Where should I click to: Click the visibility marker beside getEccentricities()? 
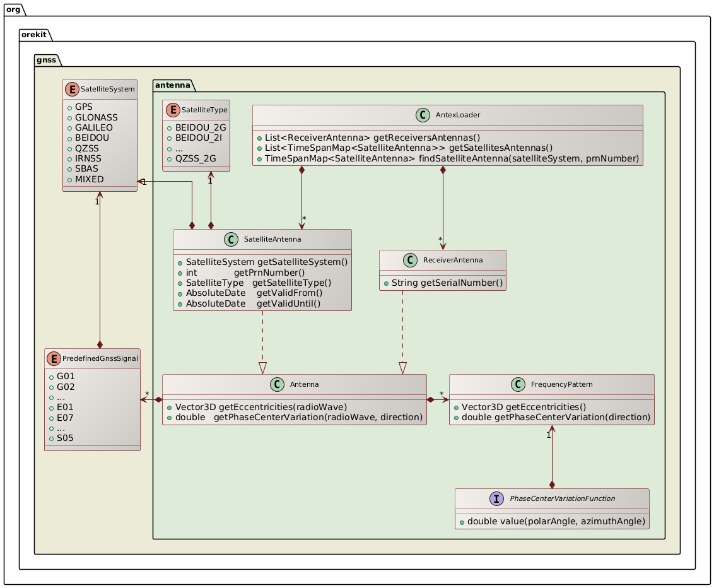click(457, 406)
